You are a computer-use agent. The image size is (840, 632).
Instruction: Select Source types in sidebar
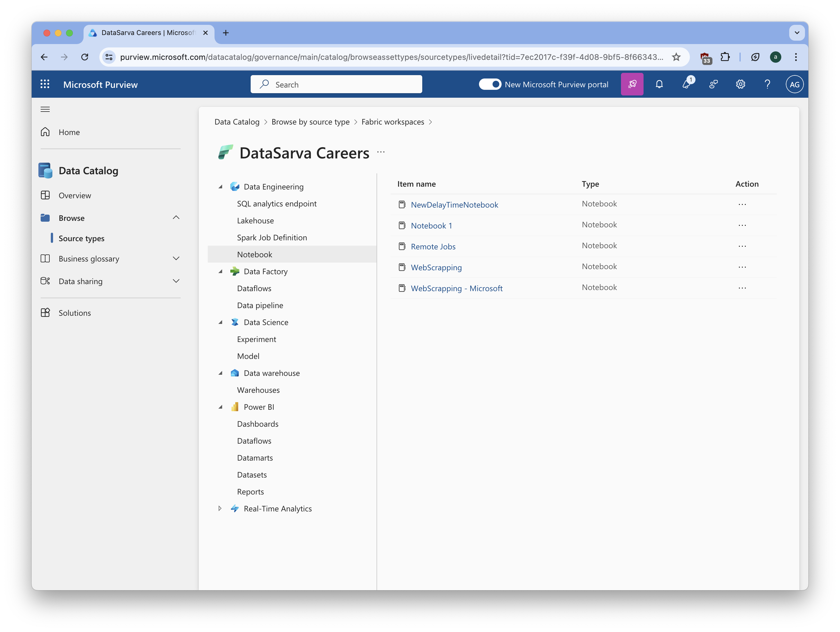click(81, 239)
